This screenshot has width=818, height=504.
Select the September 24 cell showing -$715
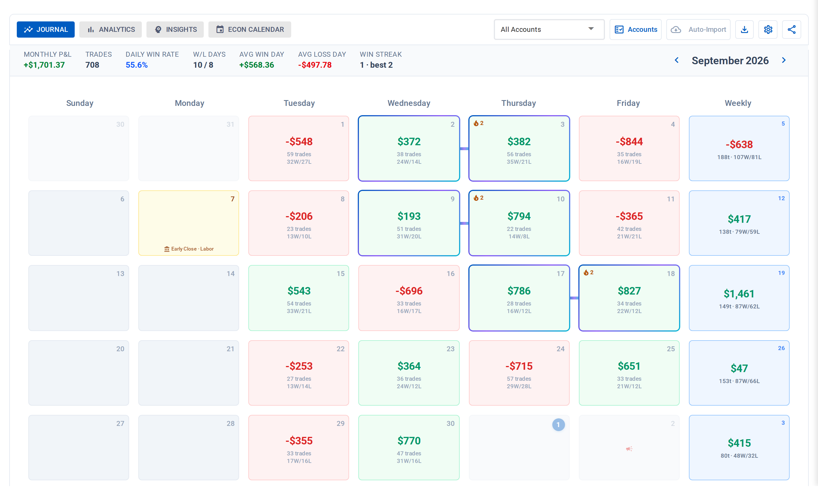[x=519, y=373]
